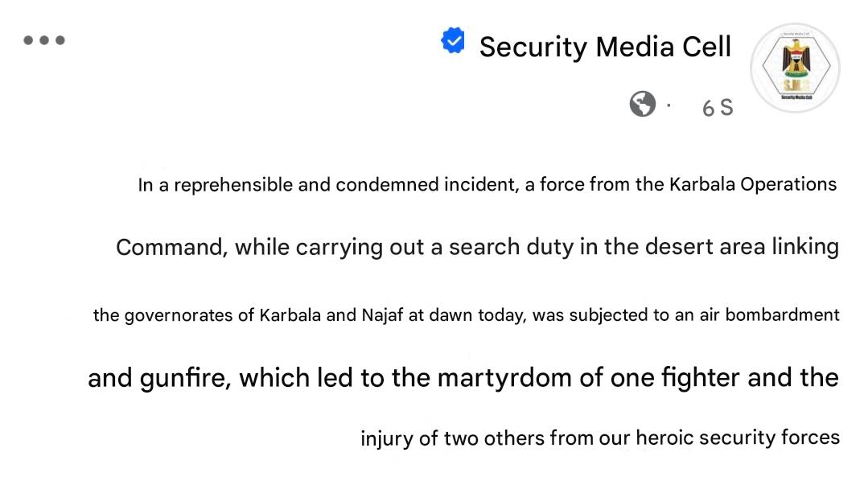Click the blue verified badge
The image size is (868, 481).
pos(454,41)
